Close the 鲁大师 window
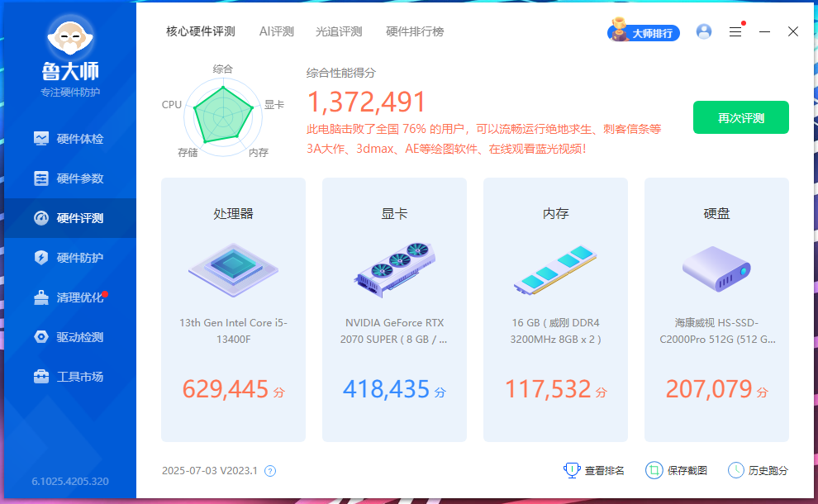 pos(793,32)
